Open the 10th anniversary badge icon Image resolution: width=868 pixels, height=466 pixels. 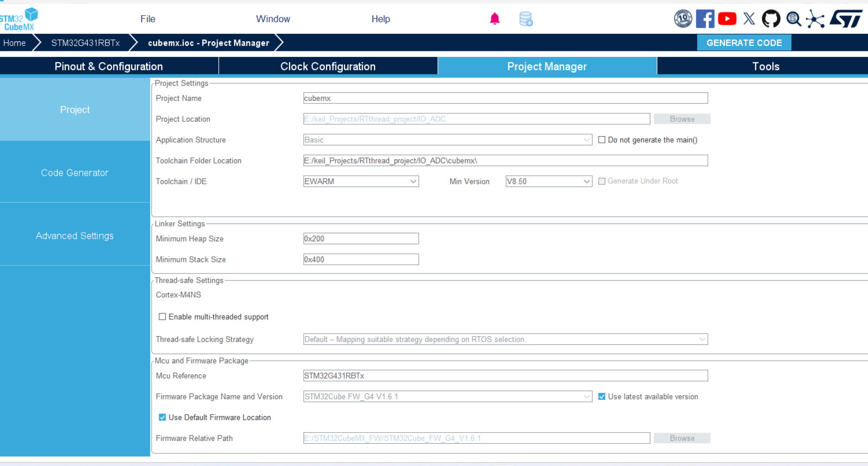(x=683, y=19)
